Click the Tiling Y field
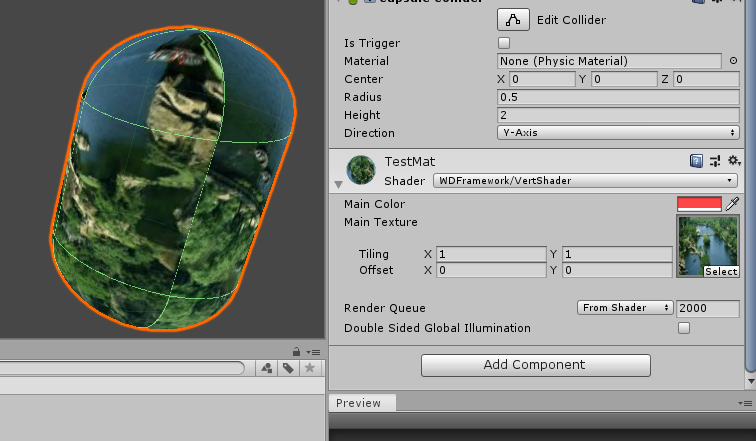Viewport: 756px width, 441px height. 617,254
